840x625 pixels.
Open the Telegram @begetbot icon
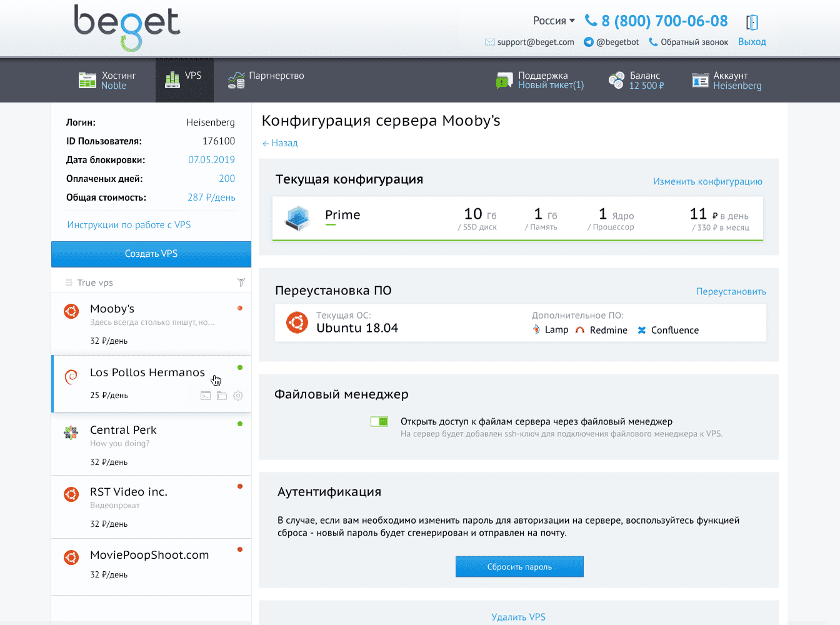588,42
